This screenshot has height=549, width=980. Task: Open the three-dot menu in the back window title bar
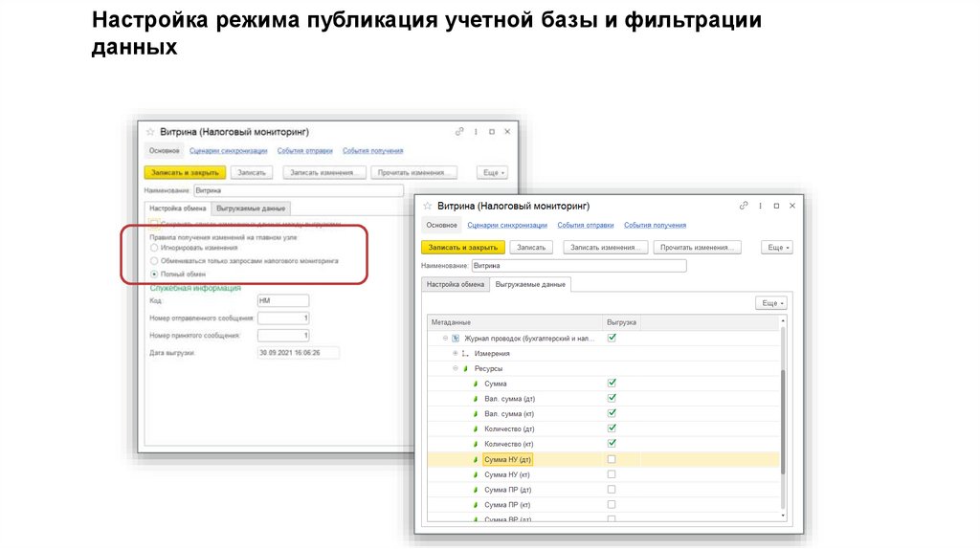pos(476,132)
